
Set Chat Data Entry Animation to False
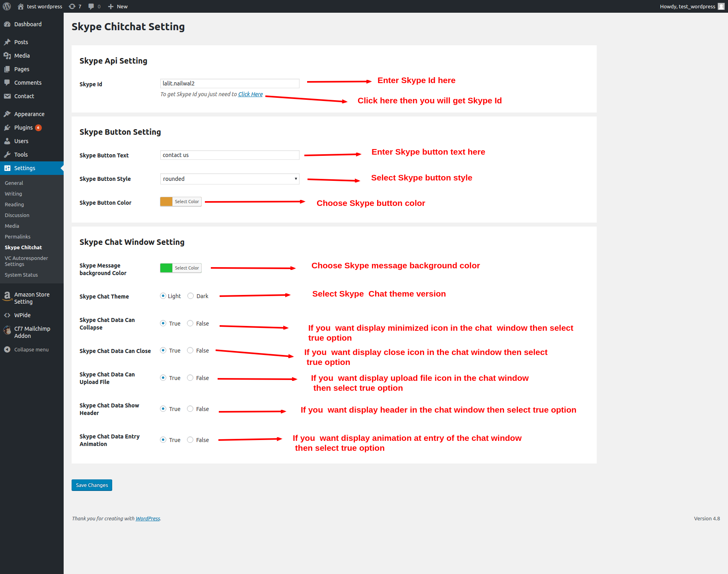pos(190,440)
